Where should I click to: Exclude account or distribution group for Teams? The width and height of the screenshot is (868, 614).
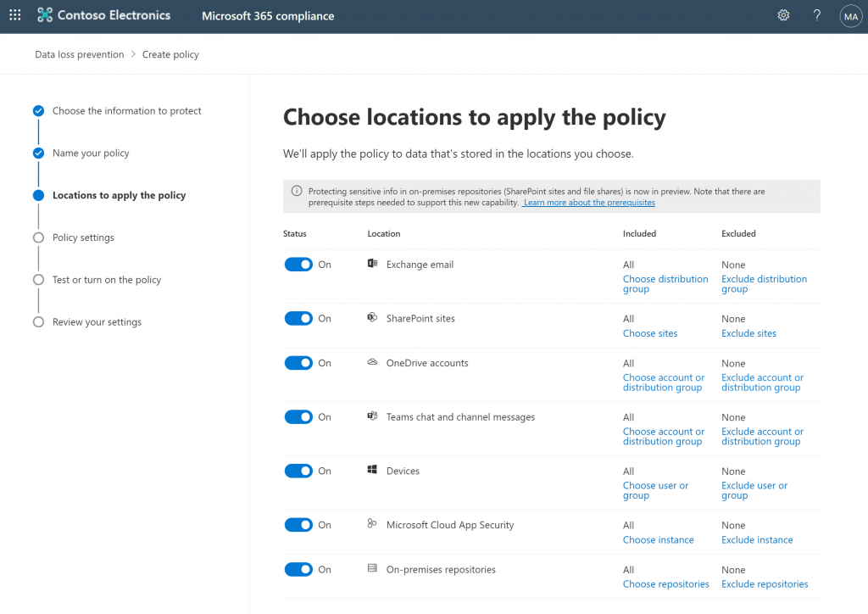point(762,436)
